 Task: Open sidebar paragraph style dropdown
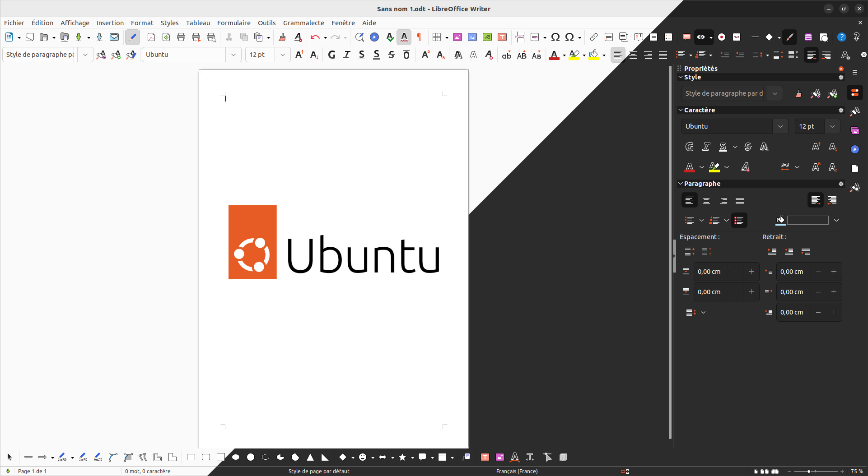[x=775, y=93]
